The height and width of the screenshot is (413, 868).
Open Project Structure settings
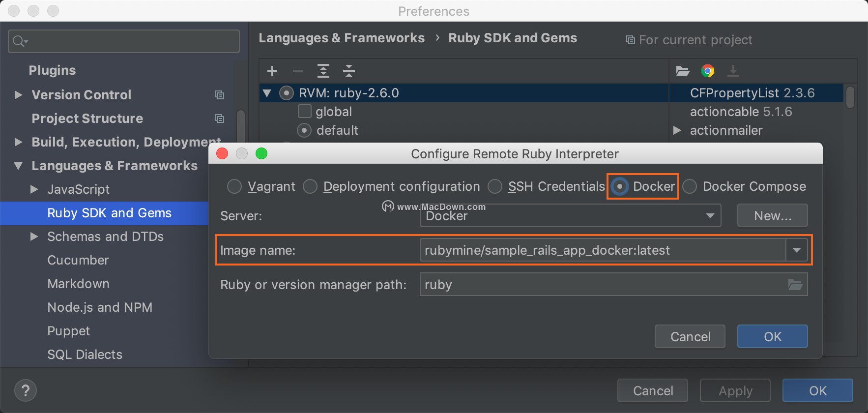point(87,118)
